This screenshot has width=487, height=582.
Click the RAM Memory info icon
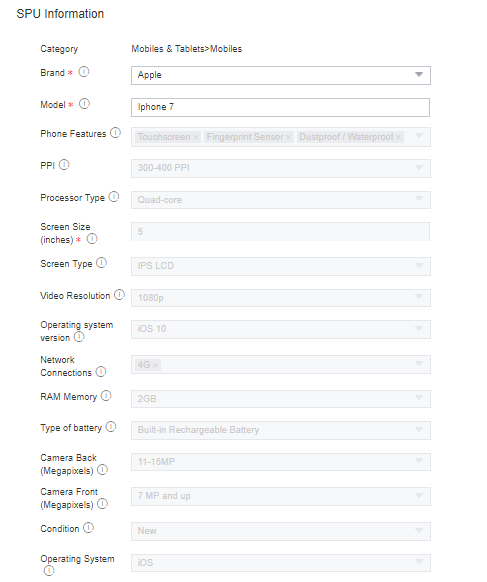coord(106,396)
